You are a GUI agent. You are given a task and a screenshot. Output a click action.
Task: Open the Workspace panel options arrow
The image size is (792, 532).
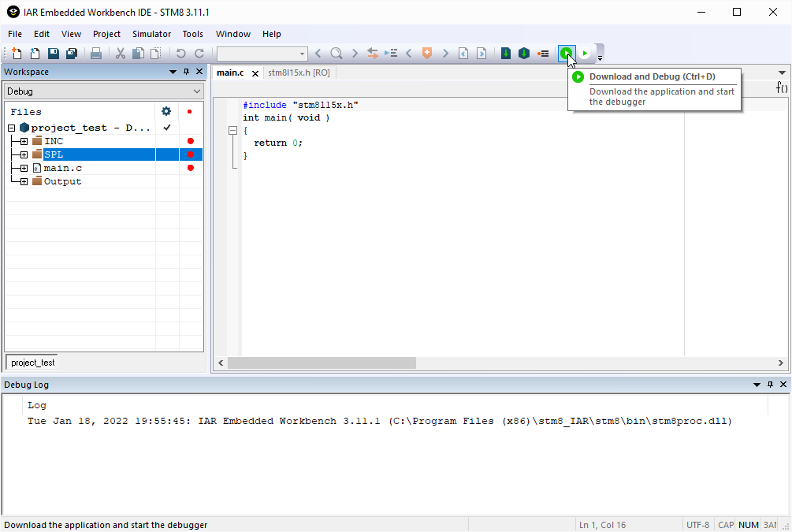click(173, 72)
